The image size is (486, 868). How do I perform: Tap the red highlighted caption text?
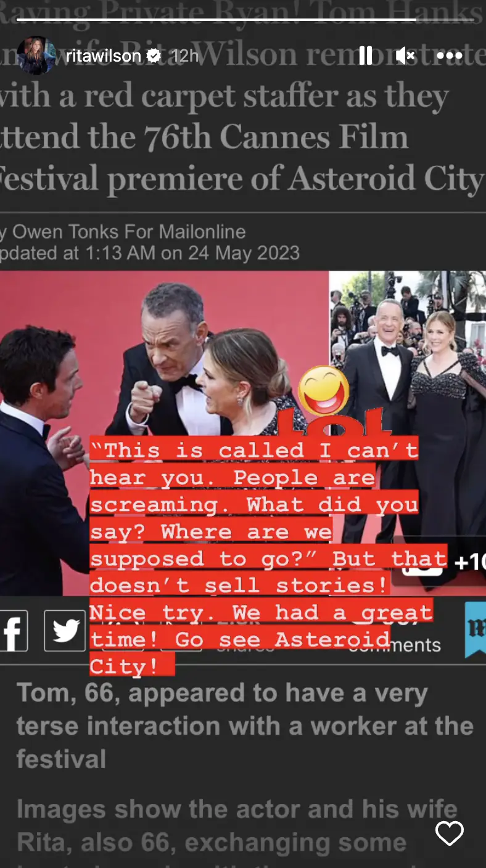point(253,558)
